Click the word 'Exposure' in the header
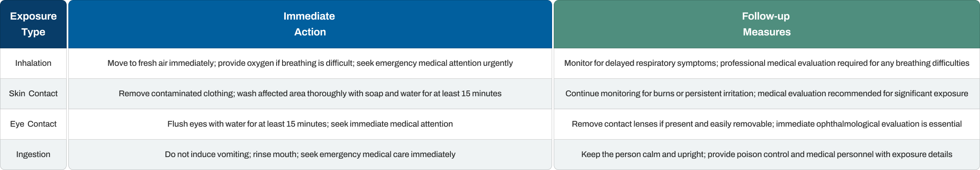The width and height of the screenshot is (980, 170). (33, 16)
